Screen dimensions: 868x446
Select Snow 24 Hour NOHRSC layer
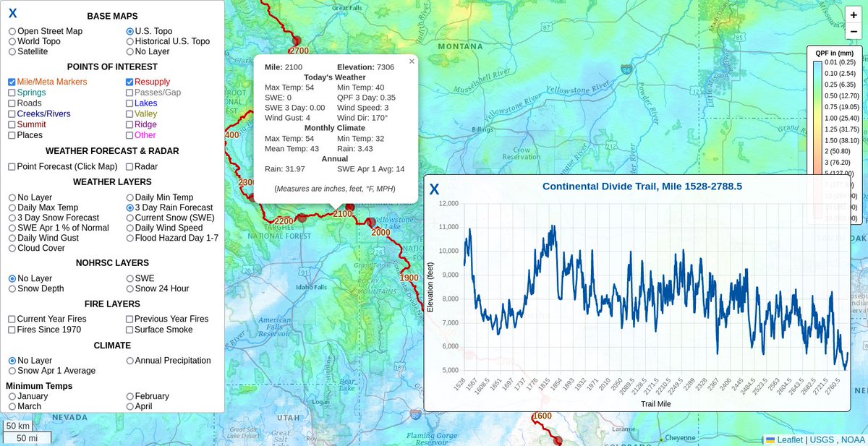point(129,288)
